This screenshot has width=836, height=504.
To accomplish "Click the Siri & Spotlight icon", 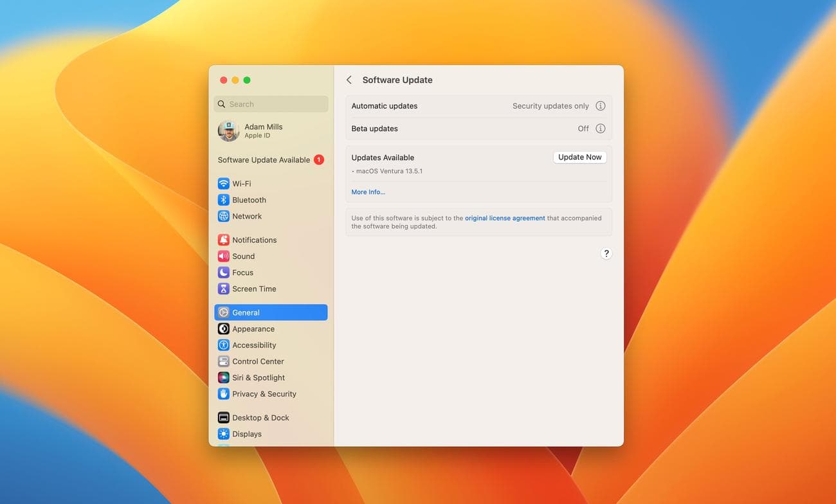I will 223,377.
